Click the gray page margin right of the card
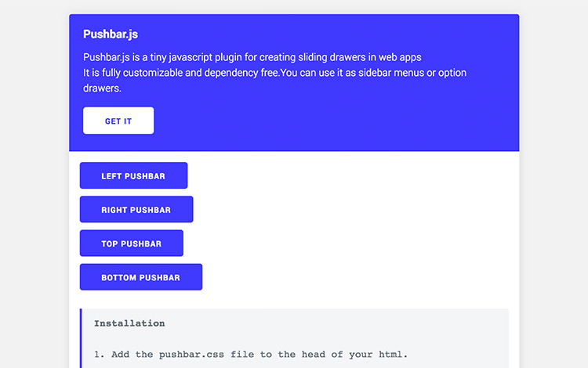Image resolution: width=588 pixels, height=368 pixels. point(554,196)
